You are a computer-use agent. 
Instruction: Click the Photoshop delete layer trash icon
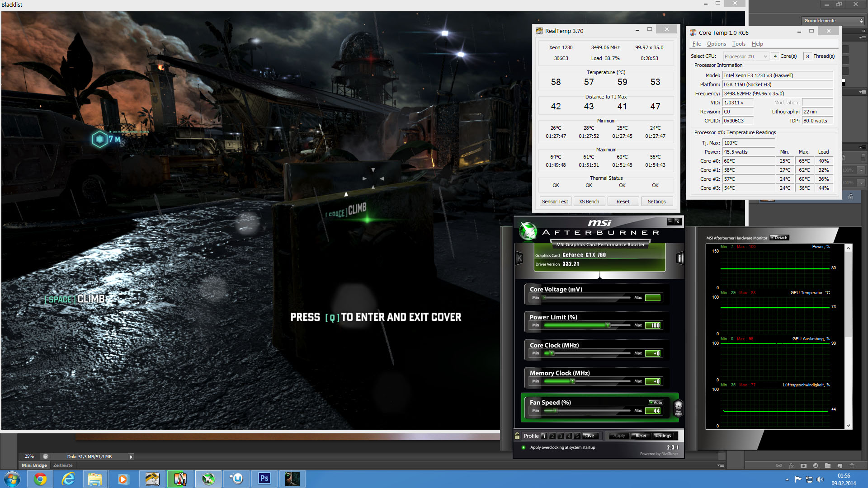[852, 465]
